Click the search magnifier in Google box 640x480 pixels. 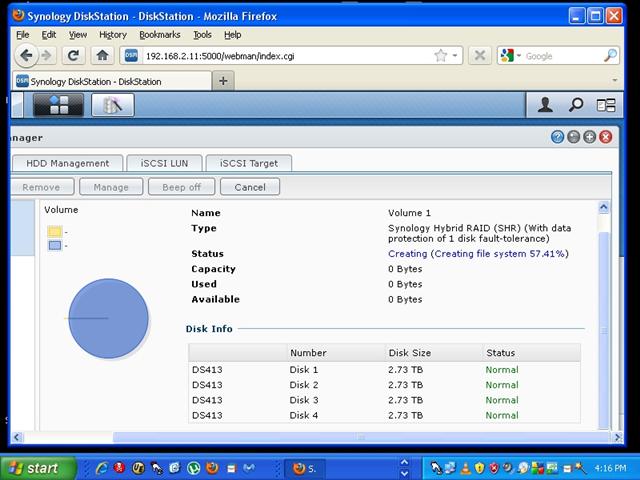[x=610, y=55]
